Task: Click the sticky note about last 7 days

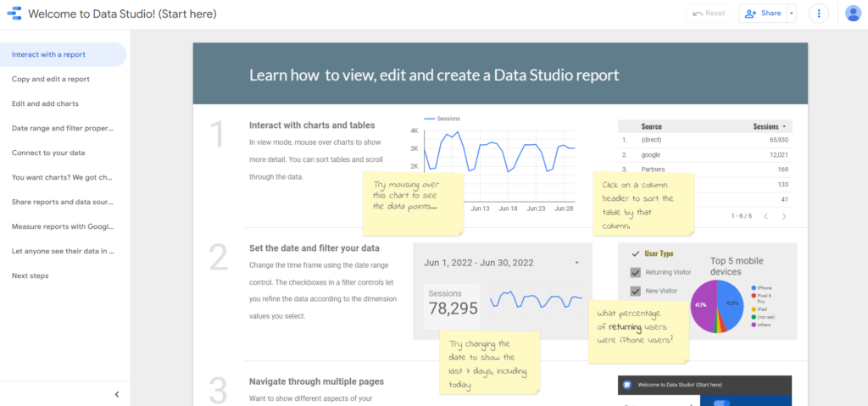Action: click(x=490, y=363)
